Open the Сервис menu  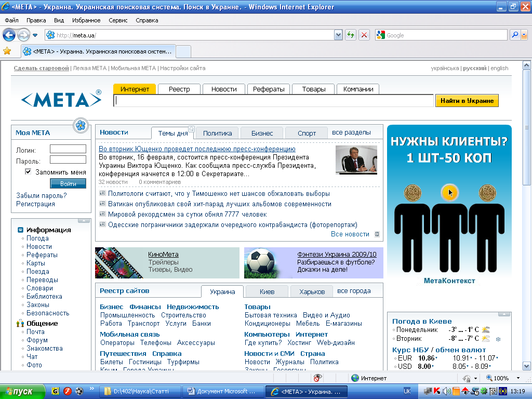coord(118,20)
